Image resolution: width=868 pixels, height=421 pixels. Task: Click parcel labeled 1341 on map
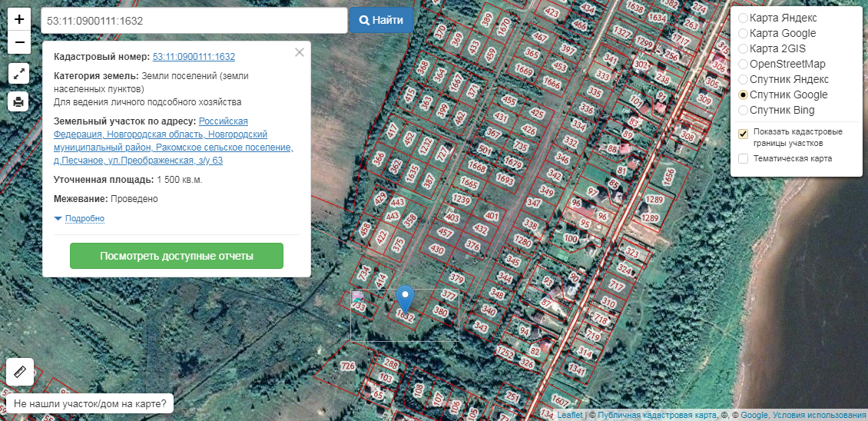pyautogui.click(x=577, y=369)
